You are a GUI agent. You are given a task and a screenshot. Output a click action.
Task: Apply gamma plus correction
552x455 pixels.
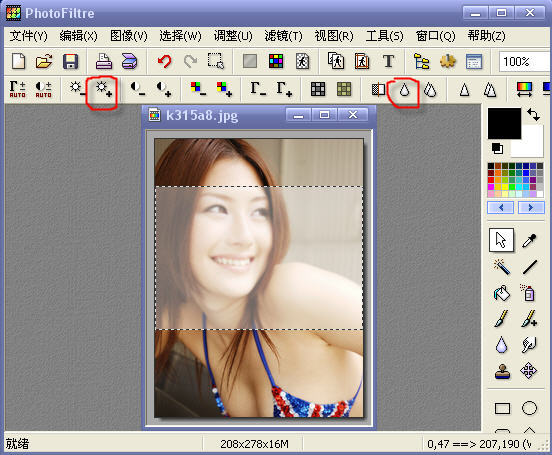[x=284, y=89]
